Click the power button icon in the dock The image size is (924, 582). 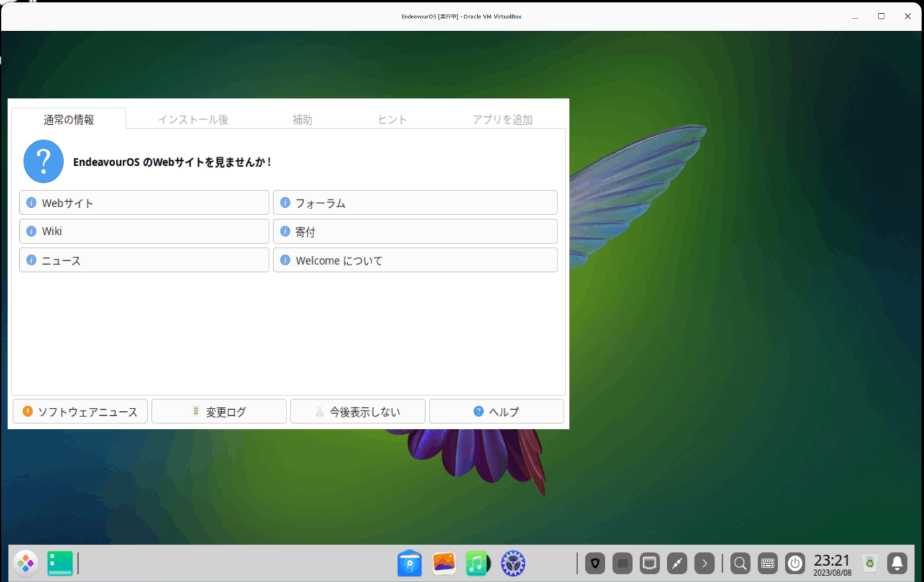point(795,564)
